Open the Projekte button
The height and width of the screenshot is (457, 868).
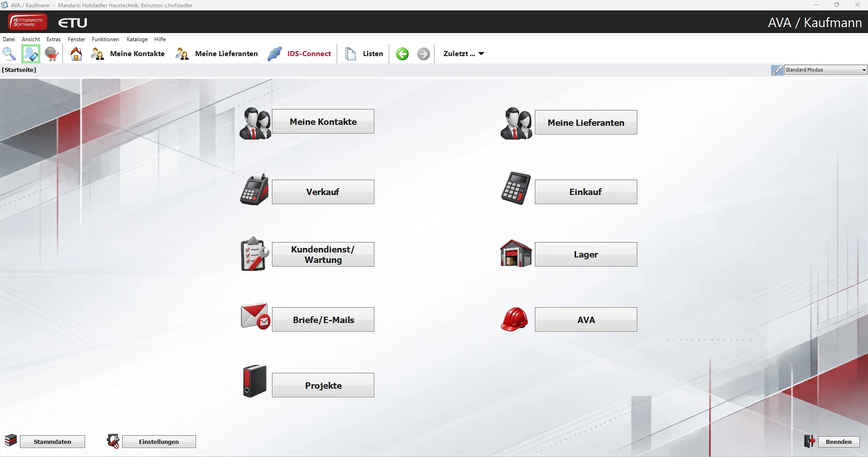[x=323, y=385]
